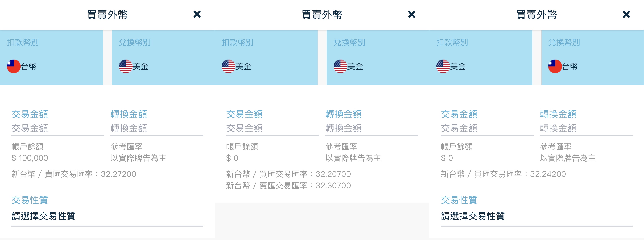Close the middle 買賣外幣 panel with the X
The width and height of the screenshot is (644, 240).
[412, 14]
